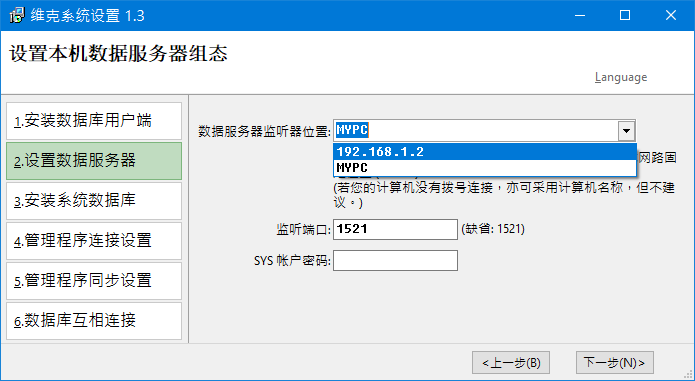Focus the 监听端口 field showing 1521

click(x=395, y=229)
